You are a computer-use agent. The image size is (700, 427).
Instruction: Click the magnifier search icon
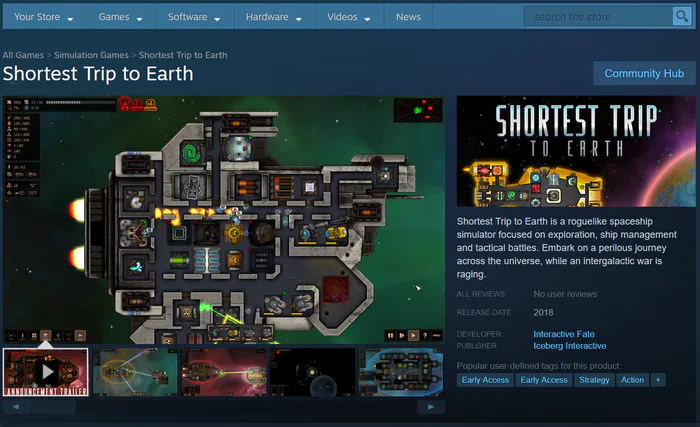[x=682, y=17]
